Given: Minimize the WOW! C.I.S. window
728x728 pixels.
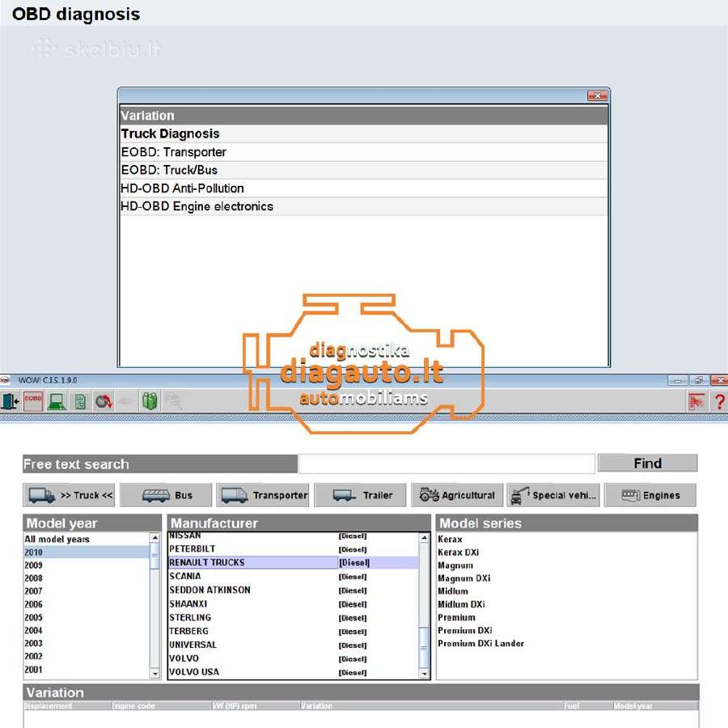Looking at the screenshot, I should pos(677,380).
